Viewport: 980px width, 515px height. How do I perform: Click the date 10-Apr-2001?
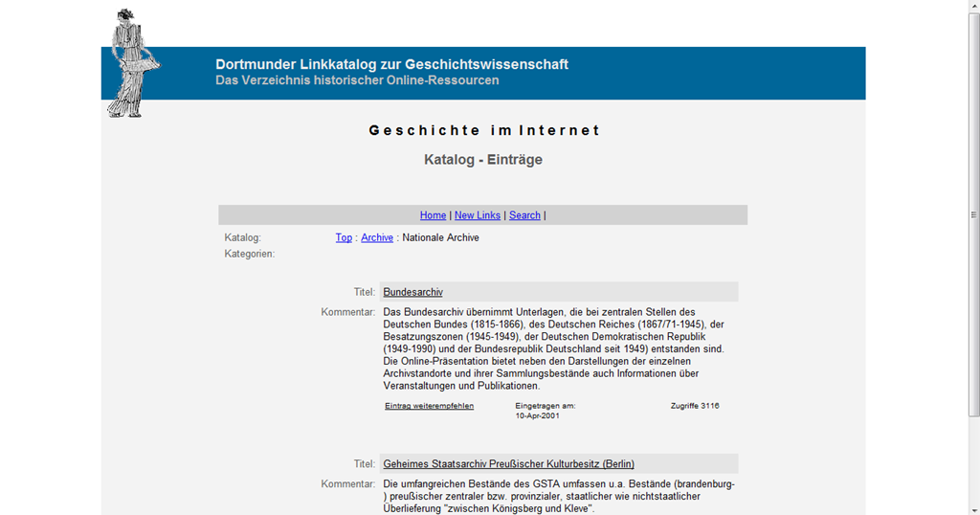pos(537,415)
